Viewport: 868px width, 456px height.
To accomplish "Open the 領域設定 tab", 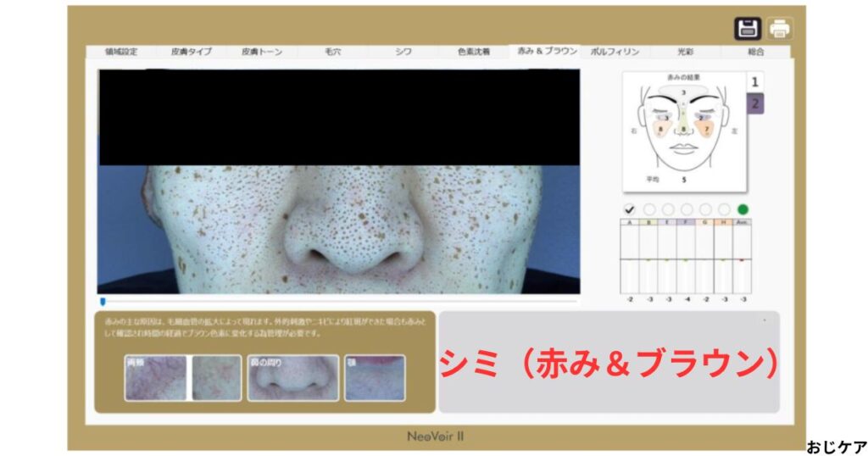I will pyautogui.click(x=121, y=52).
